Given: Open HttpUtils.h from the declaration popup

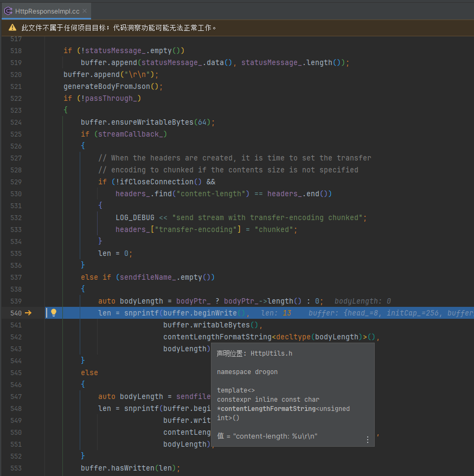Looking at the screenshot, I should [271, 352].
